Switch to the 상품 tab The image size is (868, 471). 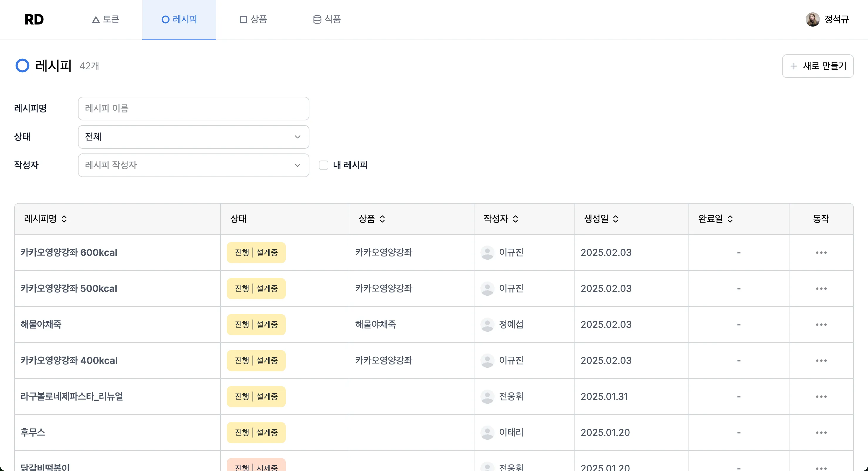(253, 19)
